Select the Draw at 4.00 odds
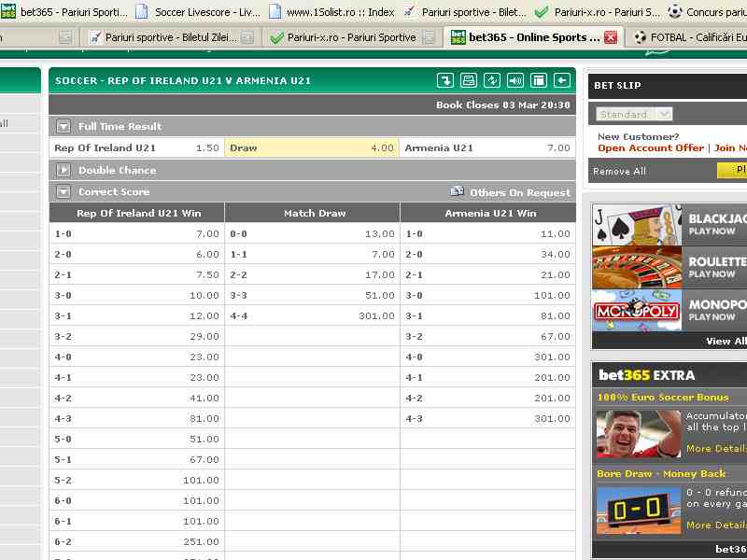This screenshot has width=747, height=560. click(312, 148)
